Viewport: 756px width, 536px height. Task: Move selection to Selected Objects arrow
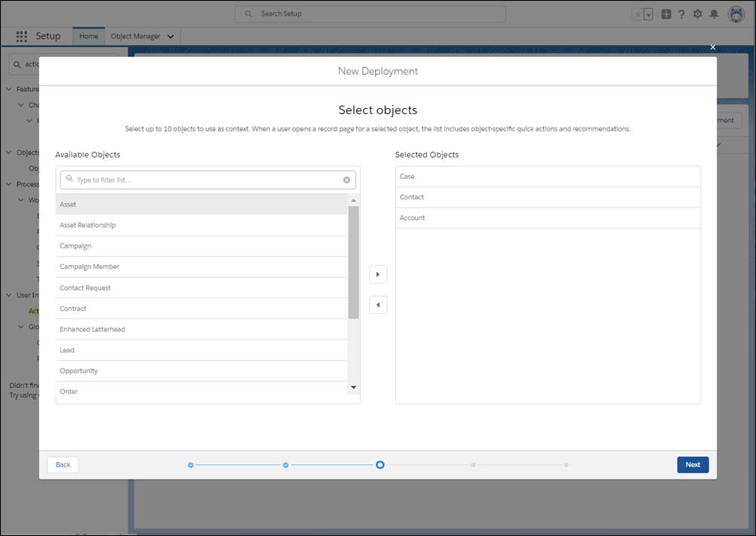click(378, 274)
